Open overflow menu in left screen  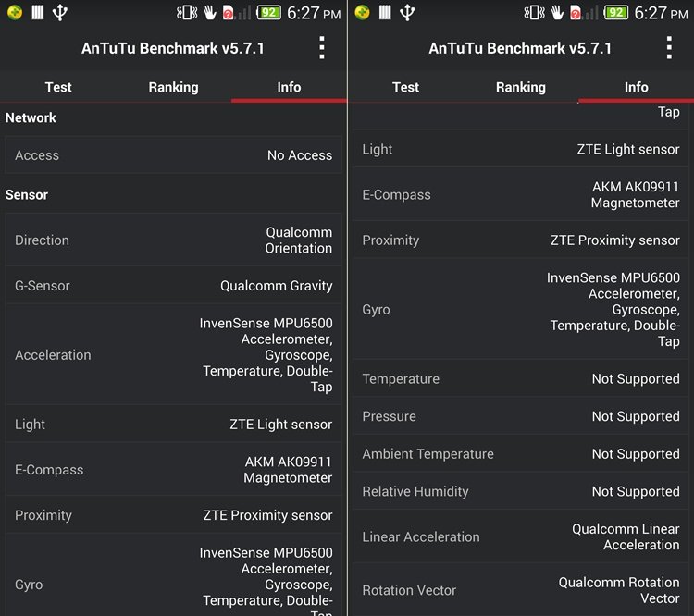[x=321, y=48]
